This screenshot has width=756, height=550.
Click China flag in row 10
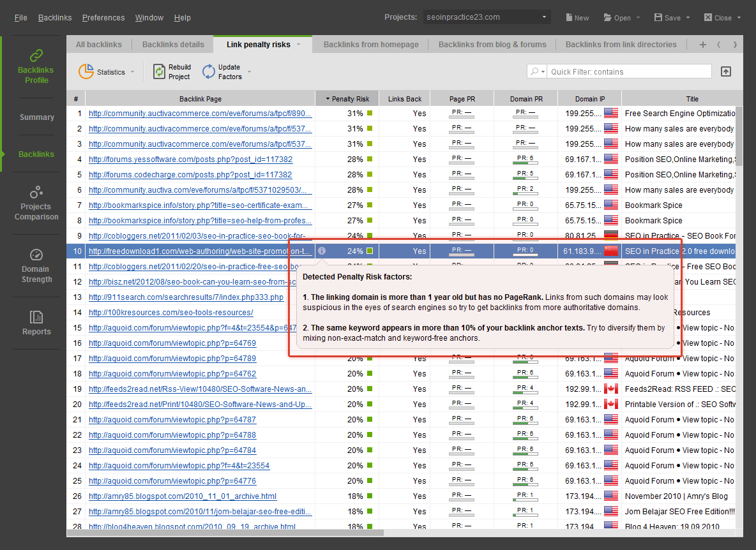tap(611, 251)
